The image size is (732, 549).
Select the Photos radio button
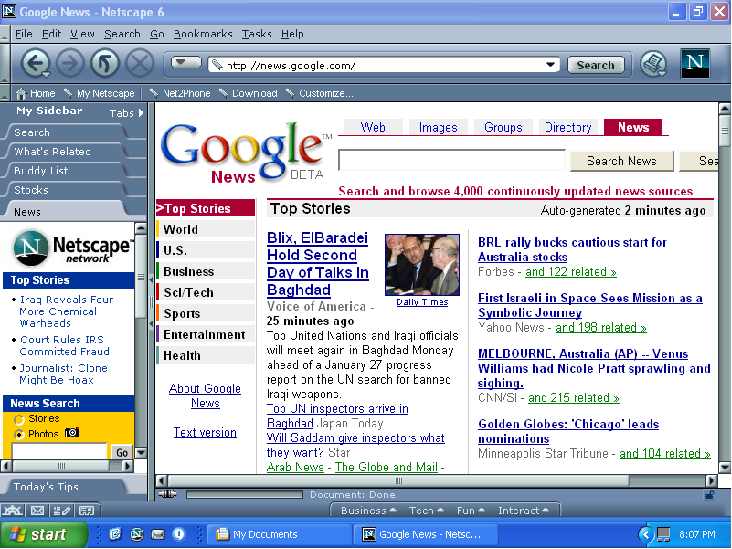pos(19,434)
